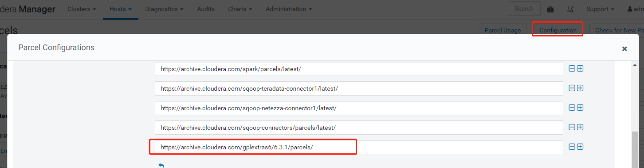Add a row after gplextras6 URL
This screenshot has height=168, width=644.
[580, 147]
